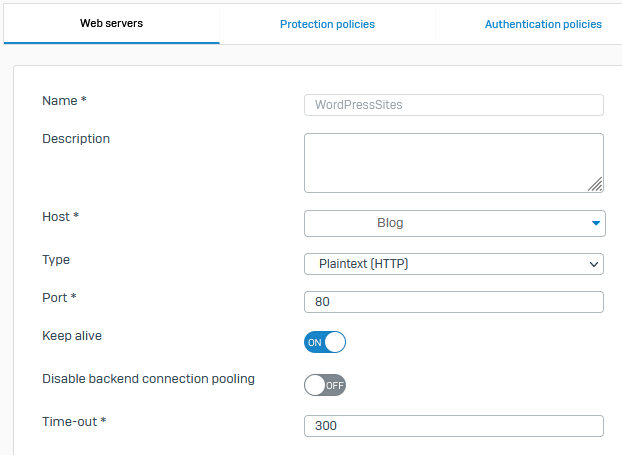The image size is (622, 455).
Task: Open the Authentication policies tab
Action: click(x=543, y=24)
